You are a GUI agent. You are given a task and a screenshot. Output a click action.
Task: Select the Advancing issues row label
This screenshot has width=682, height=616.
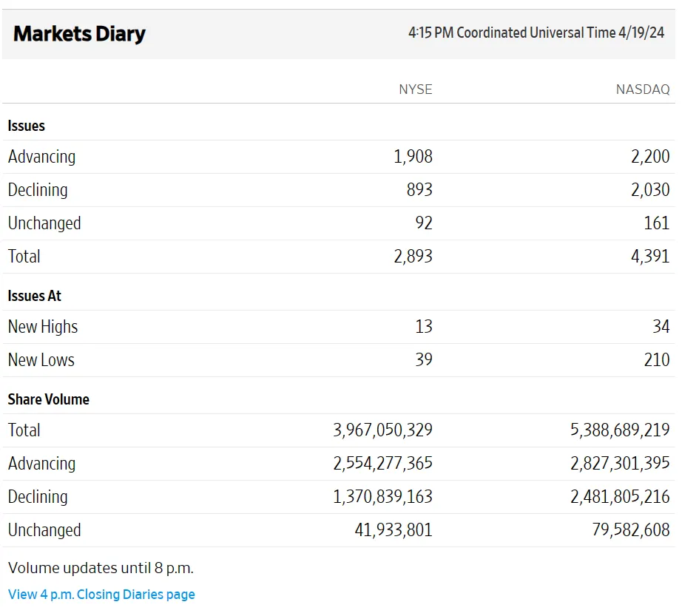[41, 156]
